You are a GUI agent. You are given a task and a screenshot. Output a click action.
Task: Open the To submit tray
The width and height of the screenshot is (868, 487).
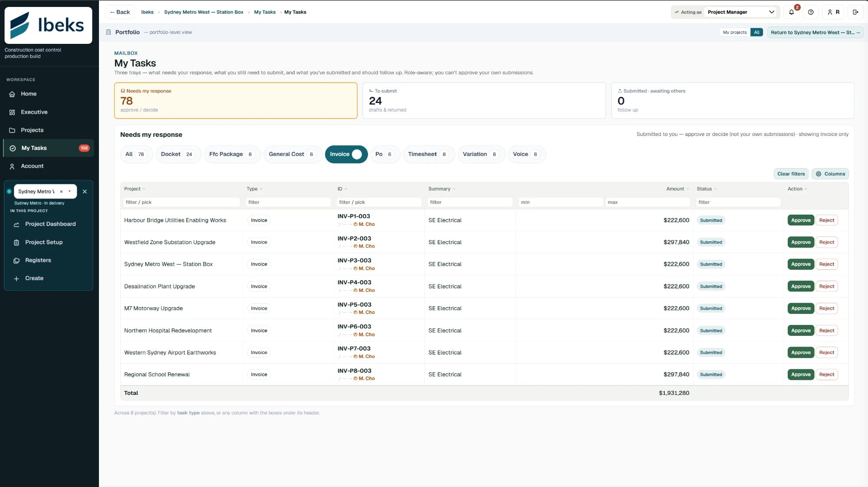click(x=484, y=100)
